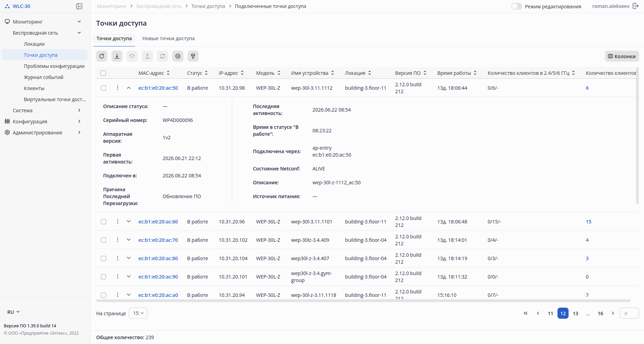Sort by IP-адрес column sort icon
Screen dimensions: 644x344
tap(242, 73)
